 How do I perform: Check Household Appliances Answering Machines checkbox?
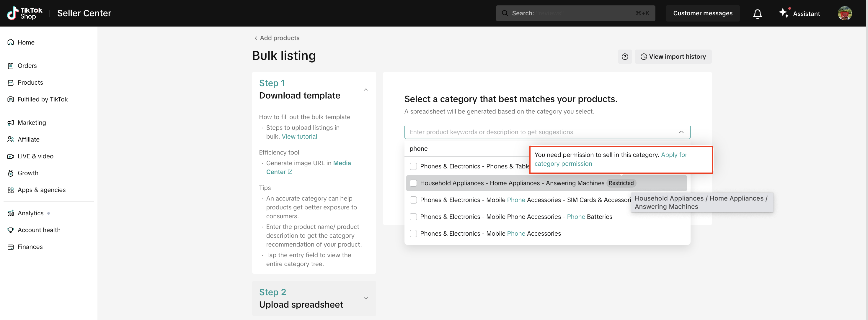tap(413, 183)
